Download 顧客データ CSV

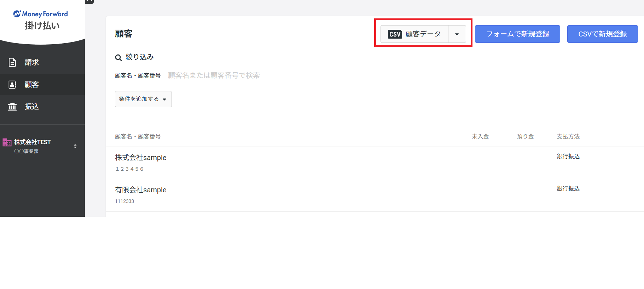414,34
